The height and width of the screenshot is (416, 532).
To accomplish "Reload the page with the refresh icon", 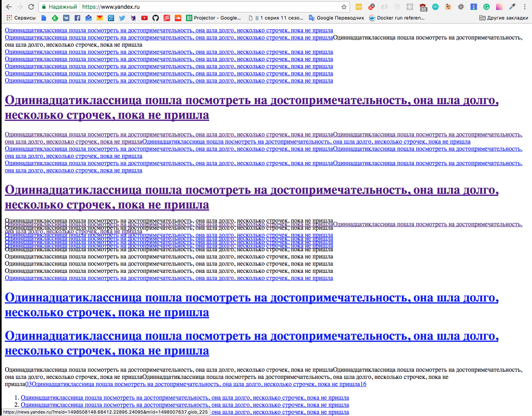I will (31, 7).
